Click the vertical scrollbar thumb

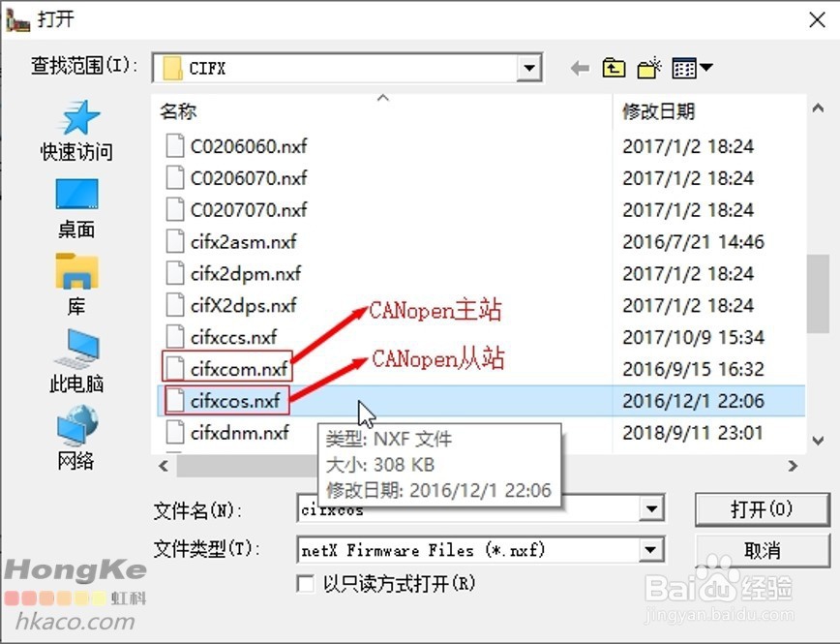[818, 292]
